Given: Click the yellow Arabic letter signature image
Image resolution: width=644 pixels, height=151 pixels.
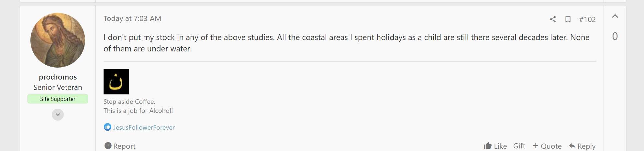Looking at the screenshot, I should click(x=116, y=82).
